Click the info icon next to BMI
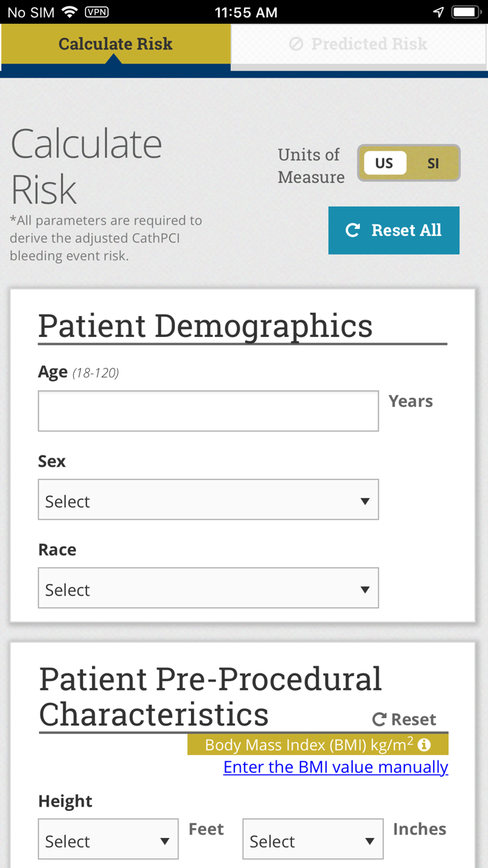This screenshot has width=488, height=868. point(425,744)
